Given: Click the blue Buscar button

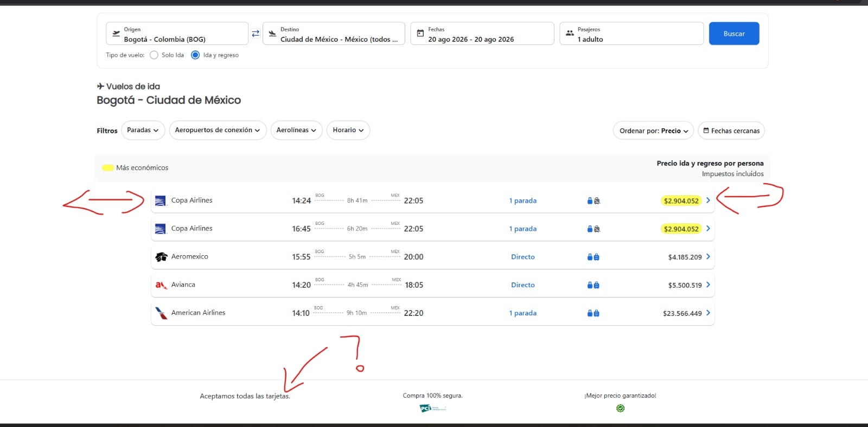Looking at the screenshot, I should (x=734, y=34).
